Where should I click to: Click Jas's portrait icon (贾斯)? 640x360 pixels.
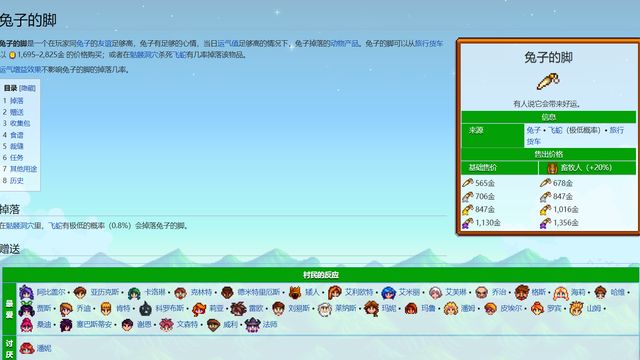26,309
